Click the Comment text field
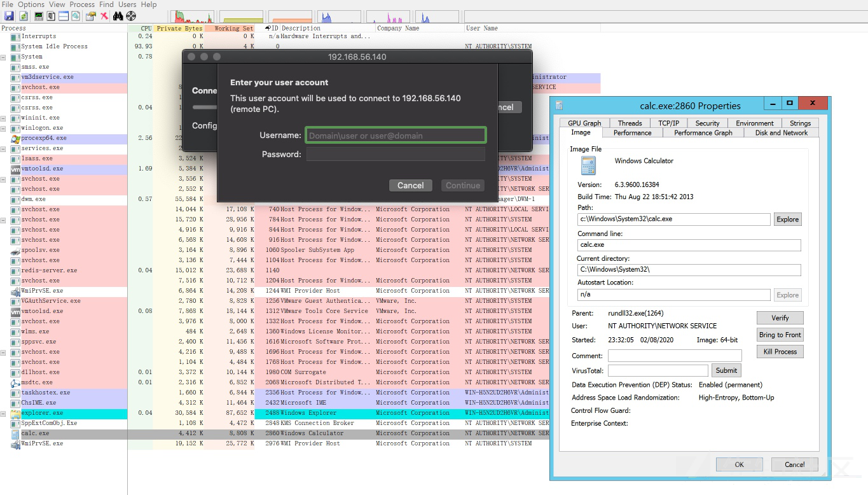The height and width of the screenshot is (495, 868). point(675,356)
